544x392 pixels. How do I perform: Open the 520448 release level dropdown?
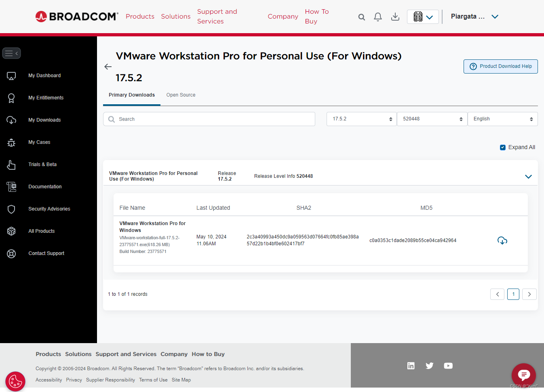pyautogui.click(x=432, y=119)
